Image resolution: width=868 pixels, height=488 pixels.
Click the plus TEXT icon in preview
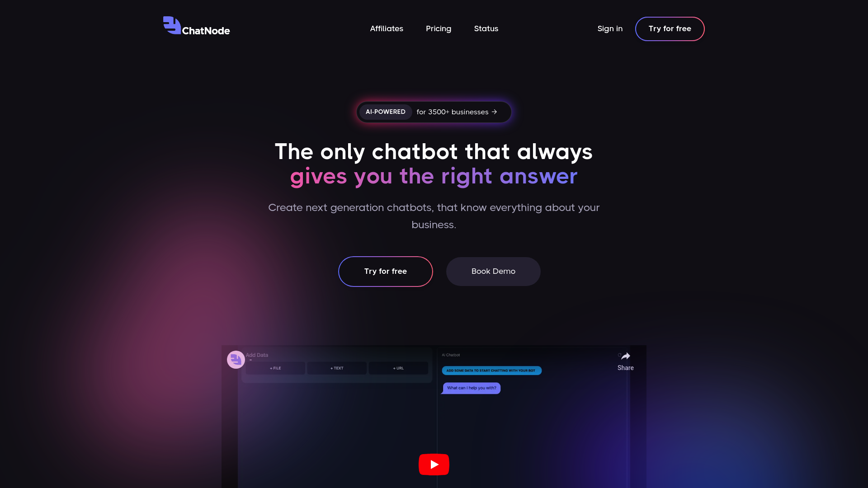tap(337, 368)
